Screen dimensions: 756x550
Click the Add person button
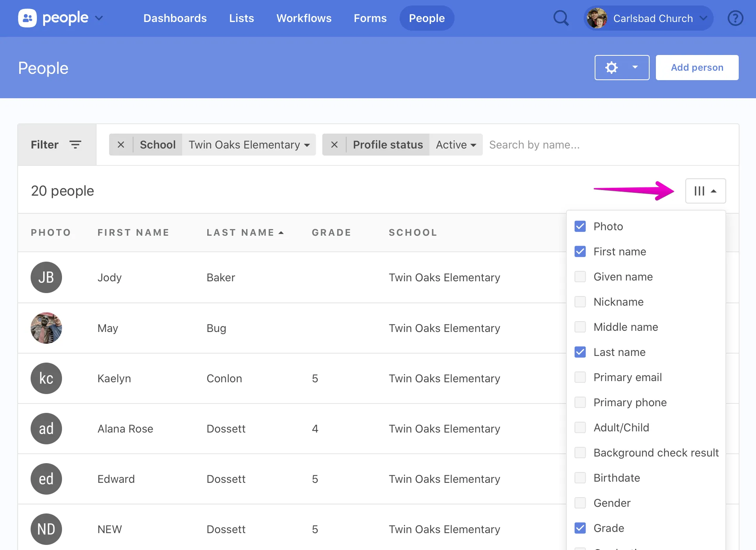click(697, 68)
